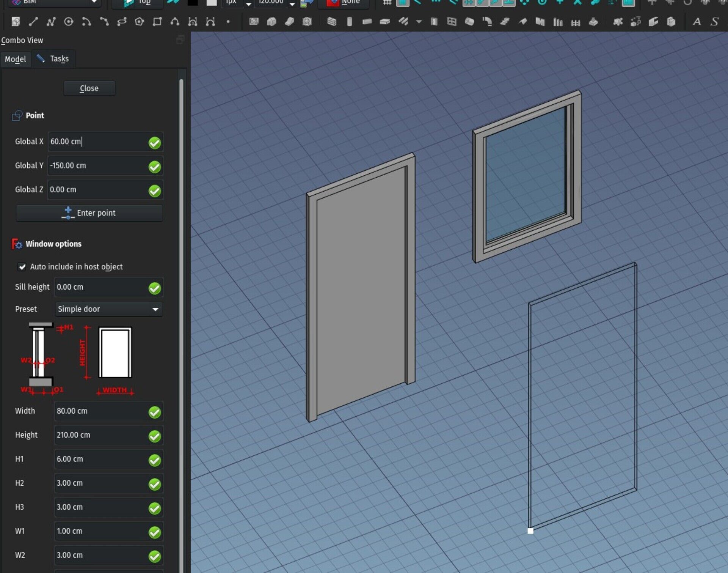This screenshot has width=728, height=573.
Task: Select the Rectangle drawing tool
Action: click(157, 22)
